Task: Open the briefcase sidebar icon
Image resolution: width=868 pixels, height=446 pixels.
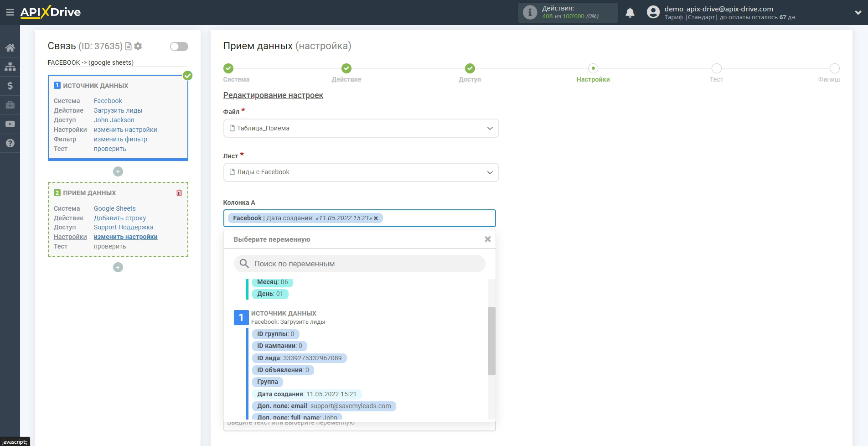Action: 10,105
